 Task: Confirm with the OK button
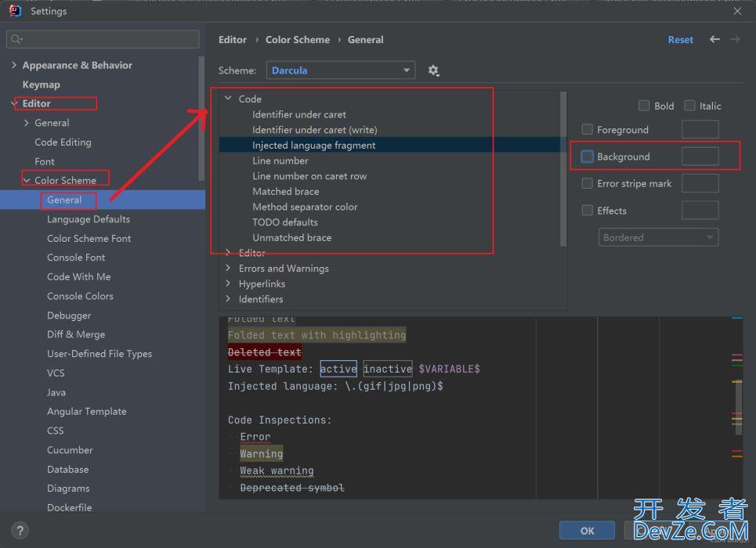587,531
